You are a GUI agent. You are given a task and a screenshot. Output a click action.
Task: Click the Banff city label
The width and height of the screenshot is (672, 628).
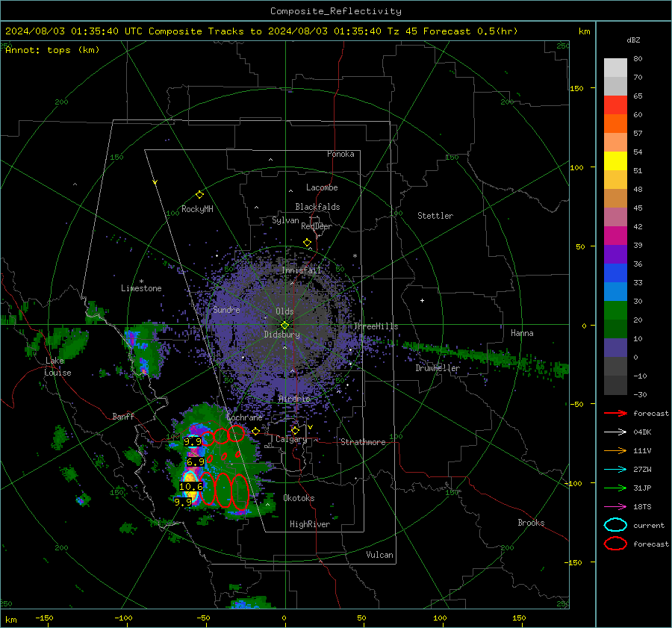tap(123, 416)
